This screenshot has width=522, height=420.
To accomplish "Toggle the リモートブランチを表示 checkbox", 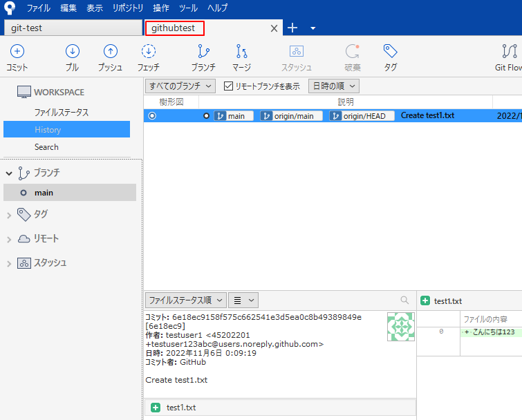I will tap(228, 86).
